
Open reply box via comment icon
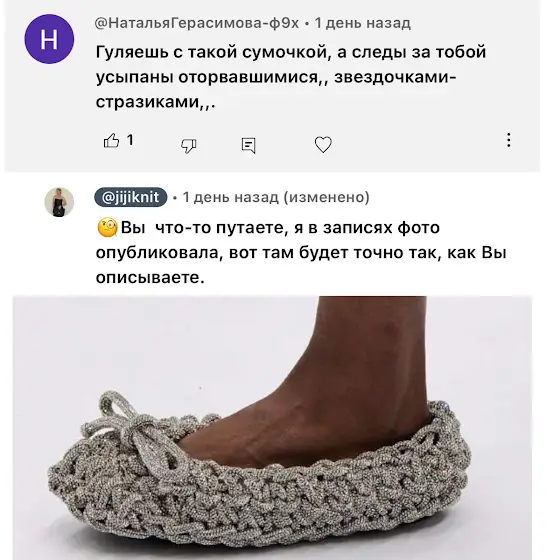(248, 145)
